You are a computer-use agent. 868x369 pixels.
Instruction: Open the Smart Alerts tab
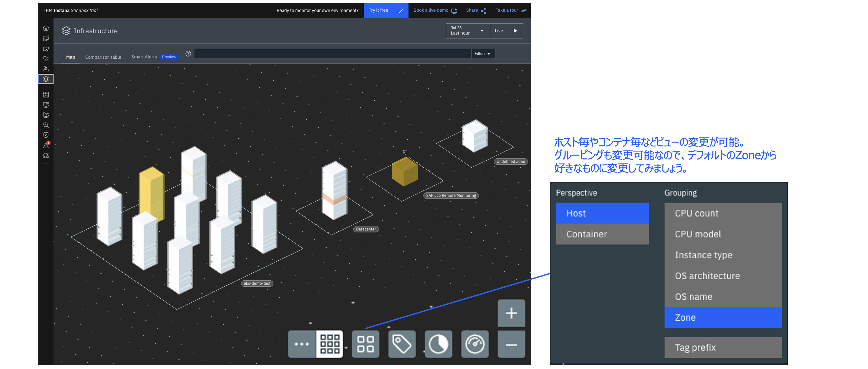(x=144, y=57)
